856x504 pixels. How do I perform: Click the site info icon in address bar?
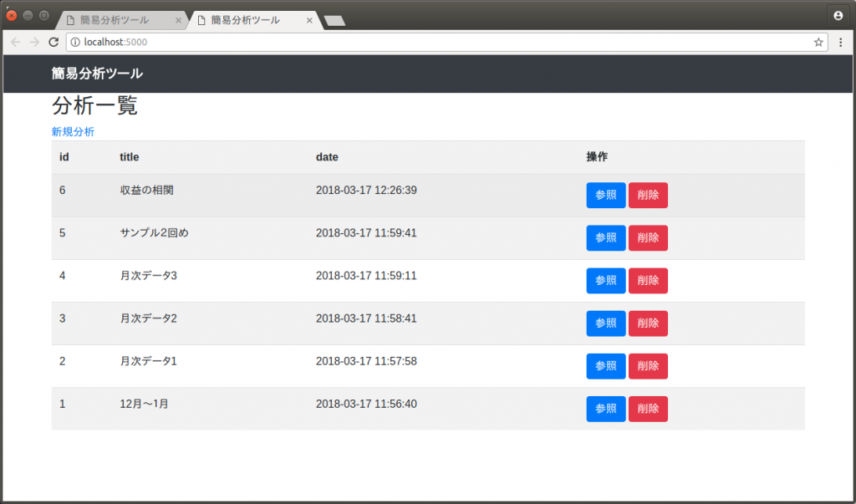click(x=74, y=42)
